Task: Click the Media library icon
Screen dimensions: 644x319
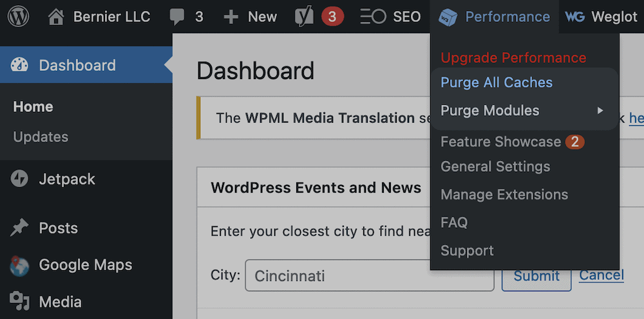Action: click(x=19, y=302)
